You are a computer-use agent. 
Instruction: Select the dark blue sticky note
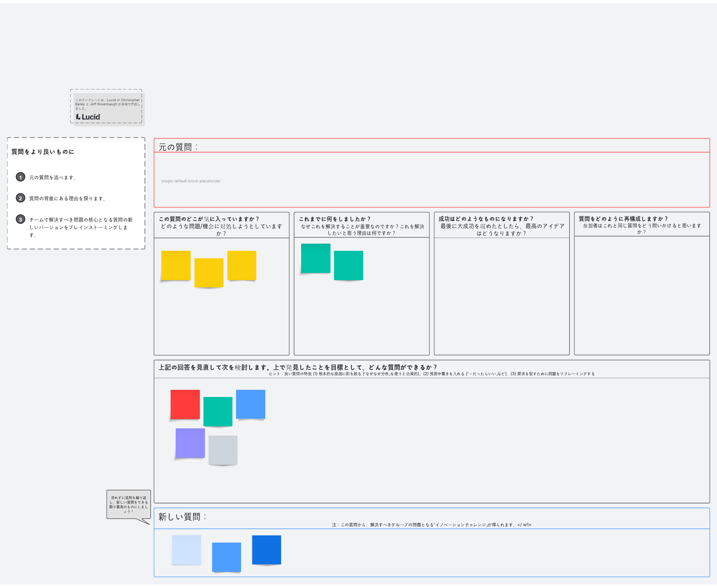(266, 549)
